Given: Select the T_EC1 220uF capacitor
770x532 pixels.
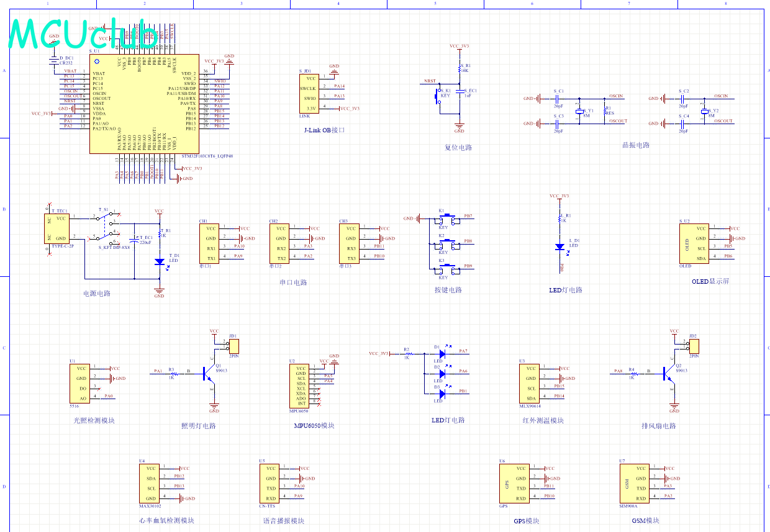Looking at the screenshot, I should (135, 241).
